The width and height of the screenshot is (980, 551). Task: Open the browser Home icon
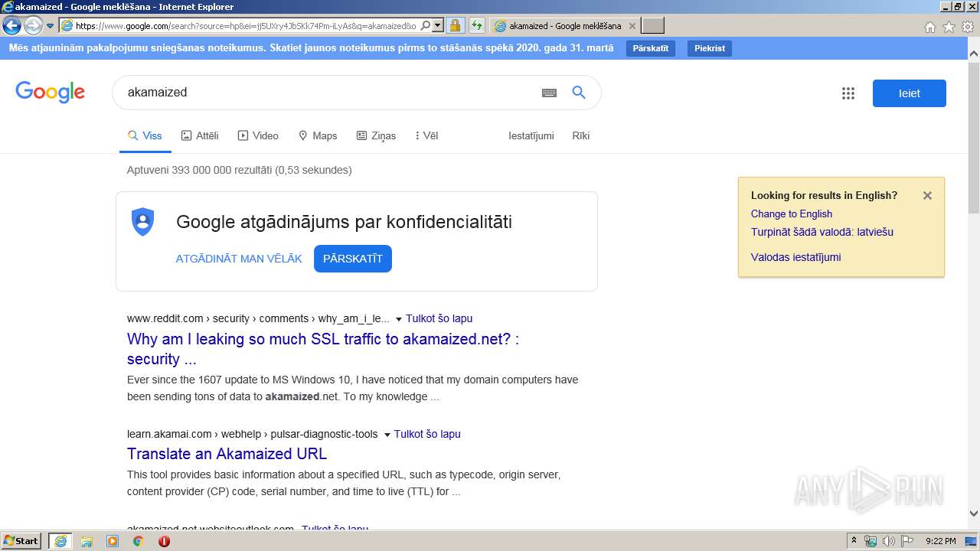(929, 27)
